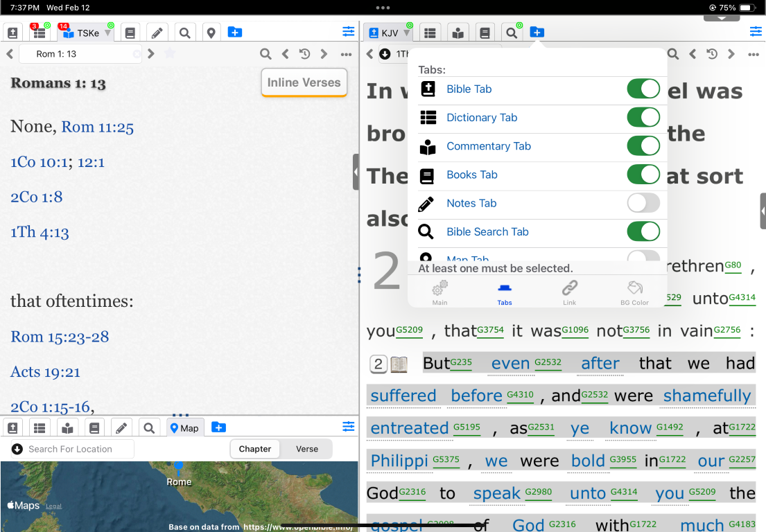Viewport: 766px width, 532px height.
Task: Open the history clock icon in left pane
Action: [x=304, y=54]
